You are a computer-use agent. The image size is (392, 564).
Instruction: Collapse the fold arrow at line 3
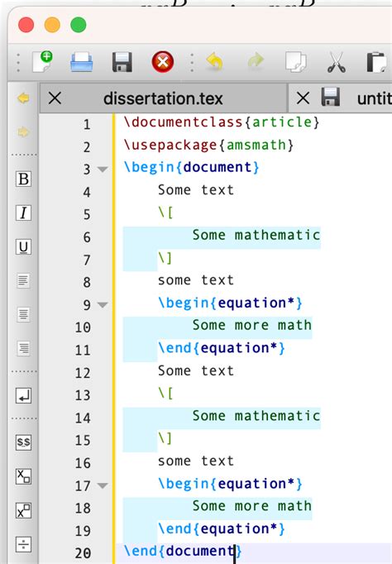(x=103, y=169)
